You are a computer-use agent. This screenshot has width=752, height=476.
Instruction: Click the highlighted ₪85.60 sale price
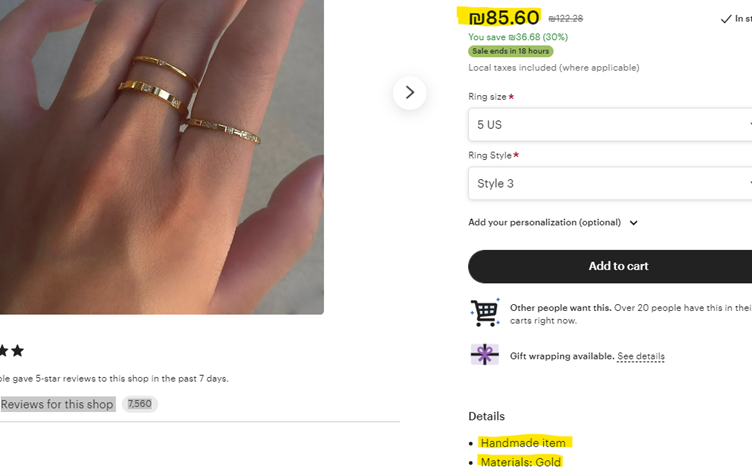click(503, 17)
